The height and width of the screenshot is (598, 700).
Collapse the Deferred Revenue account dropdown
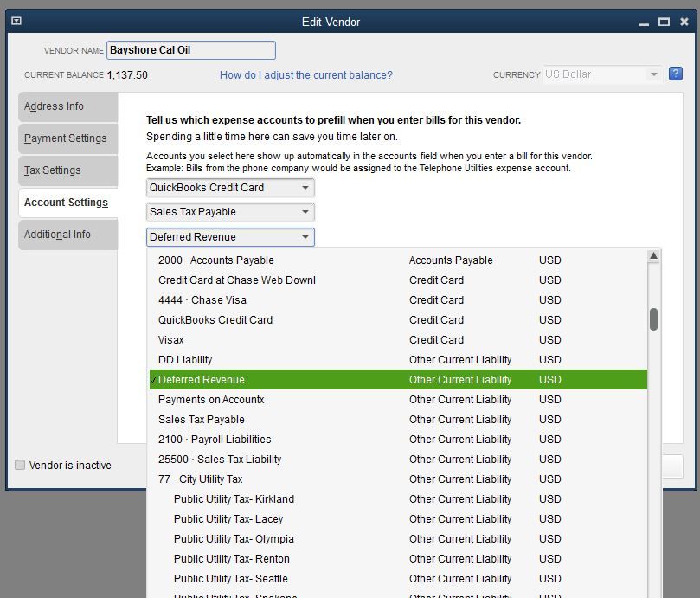click(305, 237)
